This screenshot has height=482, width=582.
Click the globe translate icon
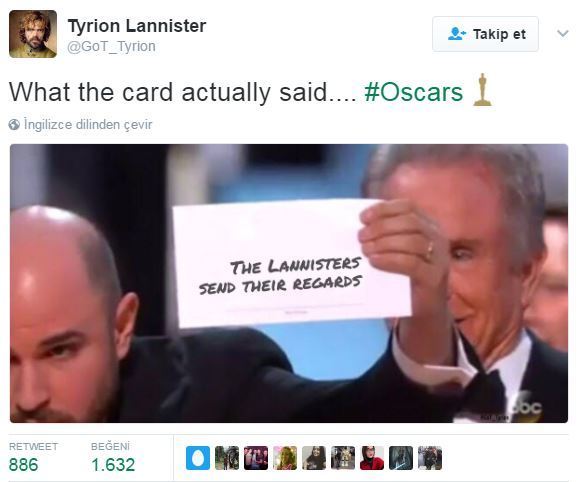click(x=14, y=124)
